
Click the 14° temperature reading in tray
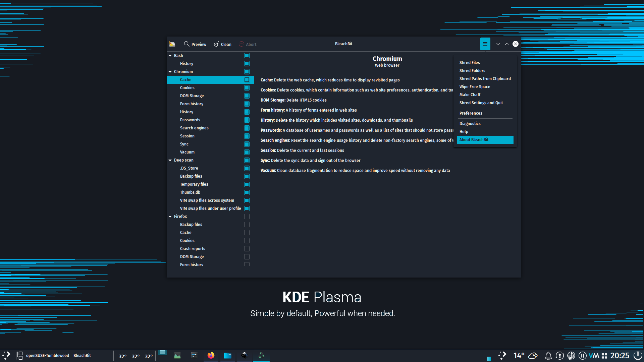click(x=519, y=356)
